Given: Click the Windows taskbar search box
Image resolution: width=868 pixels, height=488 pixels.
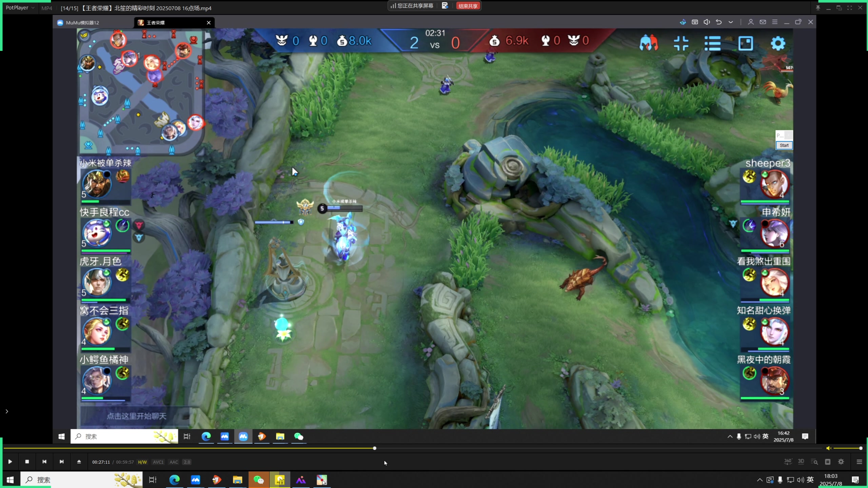Looking at the screenshot, I should tap(81, 480).
